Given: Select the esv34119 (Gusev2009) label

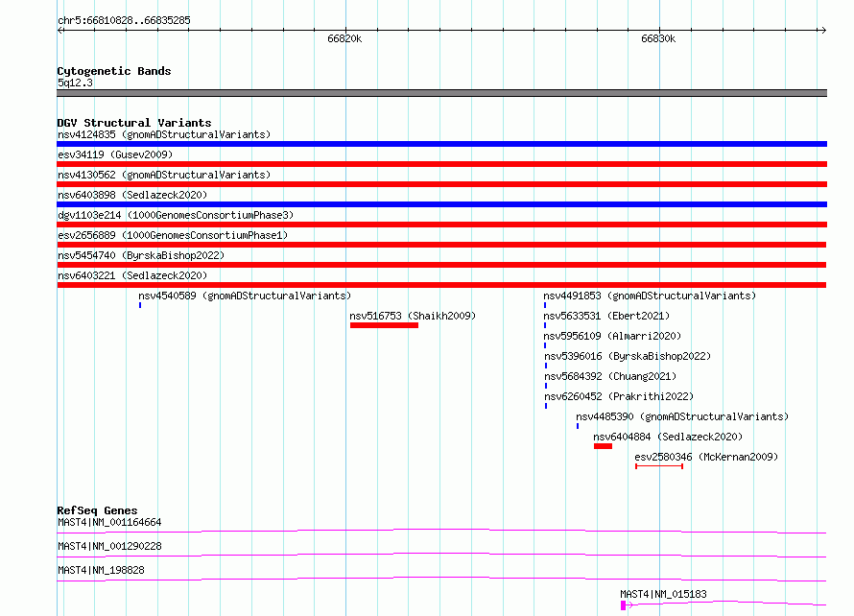Looking at the screenshot, I should 115,154.
